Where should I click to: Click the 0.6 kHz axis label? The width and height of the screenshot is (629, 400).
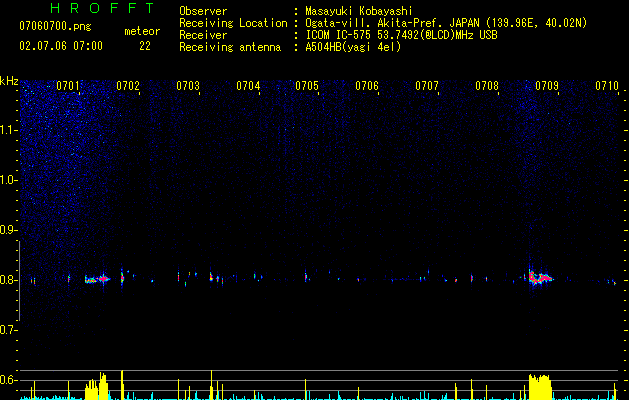tap(9, 380)
